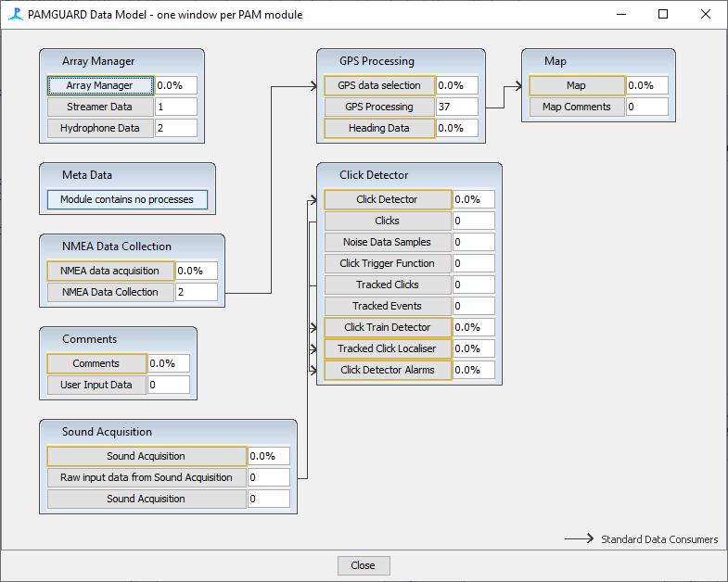Close the Data Model dialog with Close button

pos(364,565)
